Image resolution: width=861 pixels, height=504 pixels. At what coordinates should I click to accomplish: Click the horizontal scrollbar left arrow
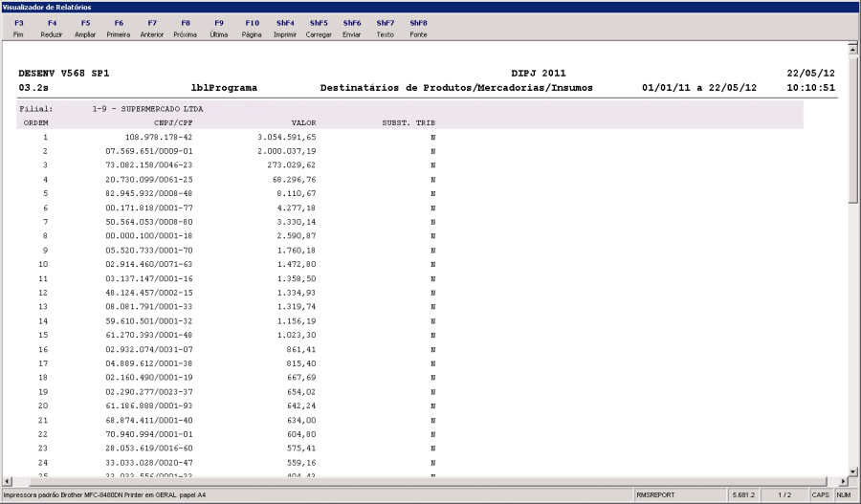click(7, 481)
